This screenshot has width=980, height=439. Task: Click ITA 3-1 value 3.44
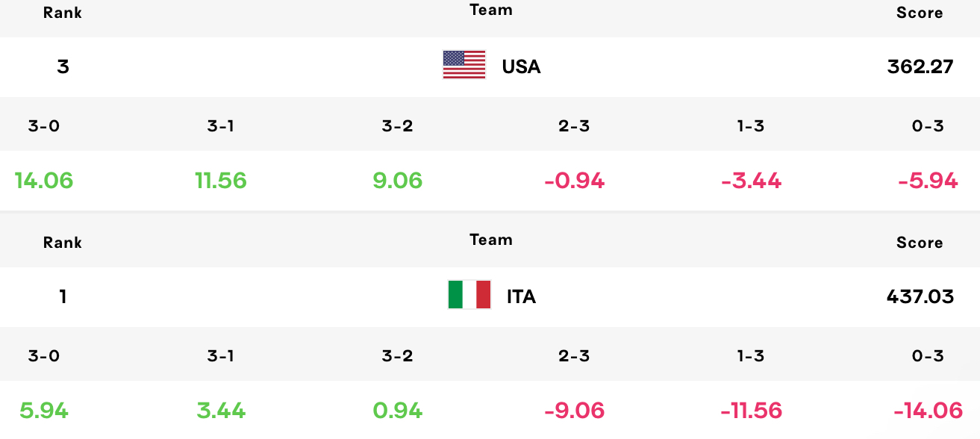(221, 410)
